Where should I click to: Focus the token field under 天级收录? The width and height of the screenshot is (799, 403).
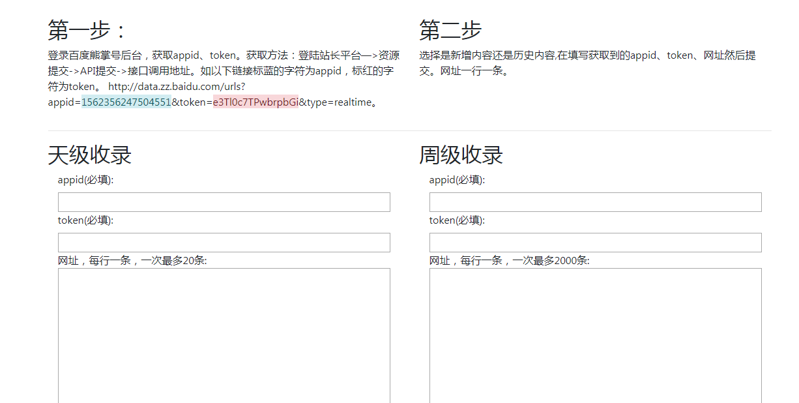[x=224, y=242]
